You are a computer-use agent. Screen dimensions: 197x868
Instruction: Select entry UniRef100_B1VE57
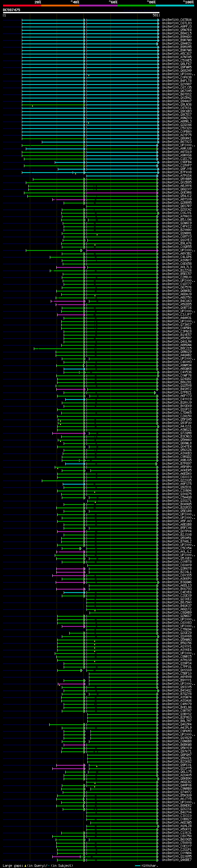point(176,335)
